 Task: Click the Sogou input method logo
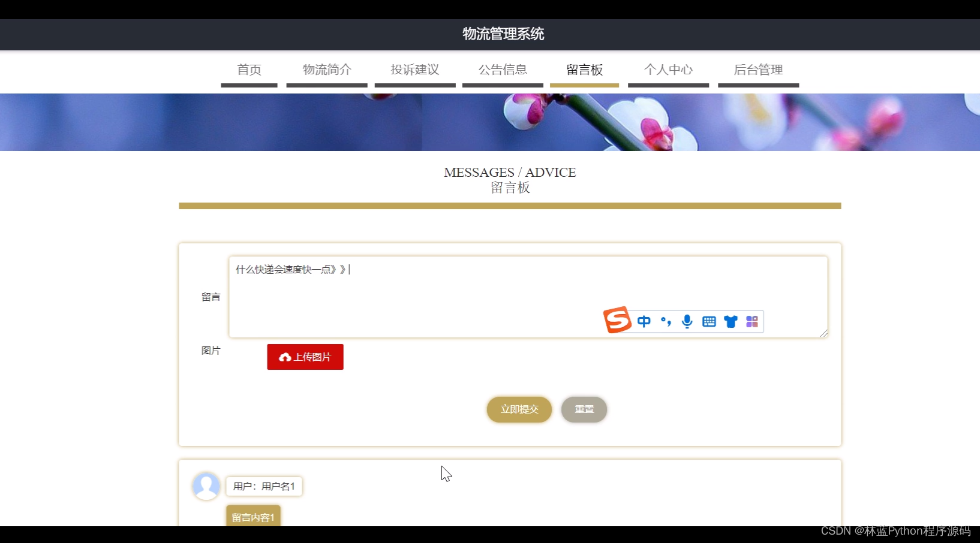point(617,320)
